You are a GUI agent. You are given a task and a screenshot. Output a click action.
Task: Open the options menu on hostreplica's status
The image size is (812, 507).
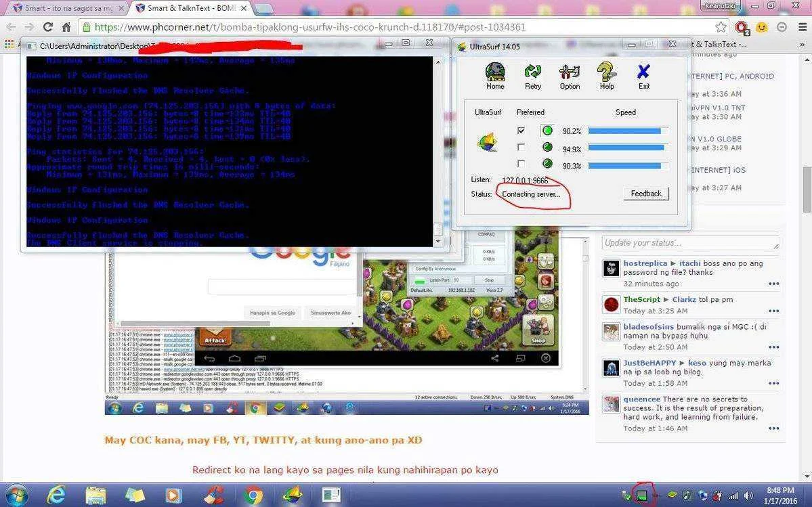pyautogui.click(x=773, y=284)
